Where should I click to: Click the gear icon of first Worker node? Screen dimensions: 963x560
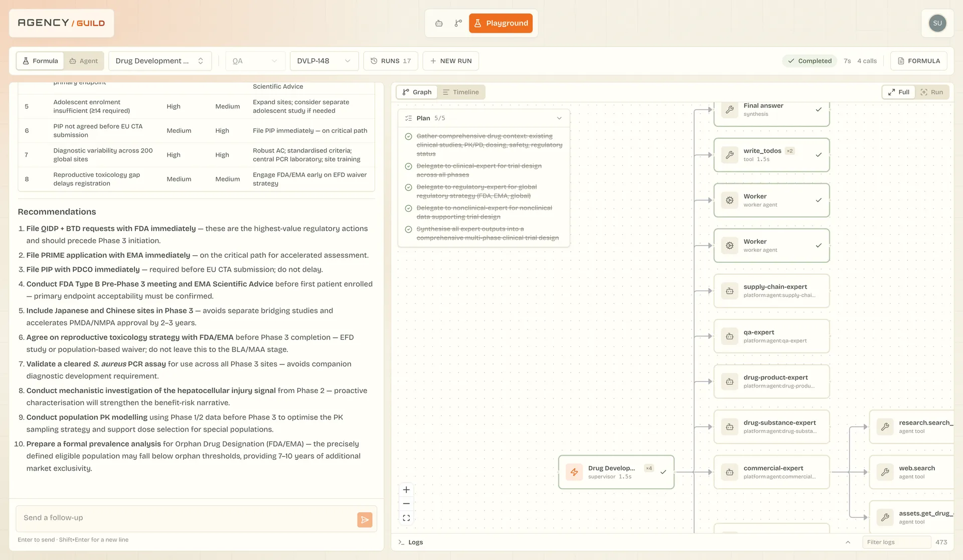(730, 200)
